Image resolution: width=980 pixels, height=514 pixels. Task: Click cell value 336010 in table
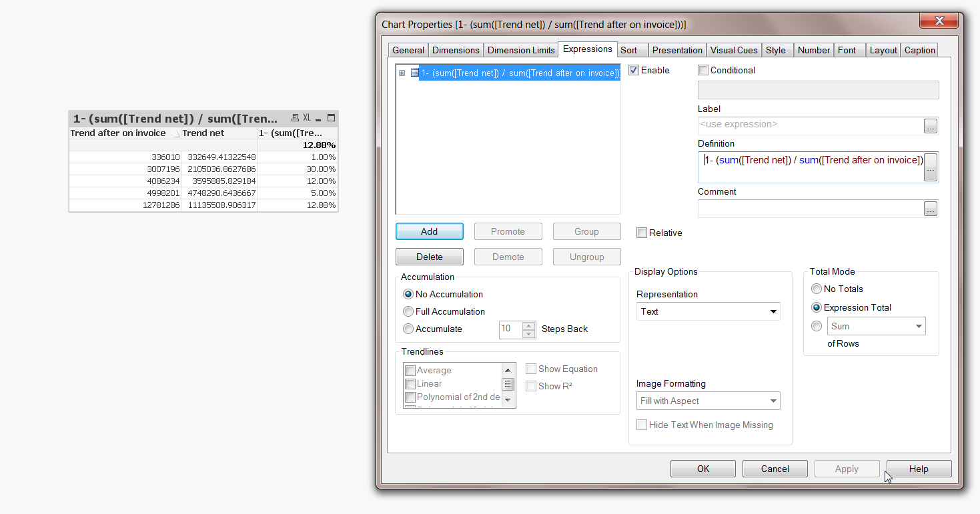point(125,157)
